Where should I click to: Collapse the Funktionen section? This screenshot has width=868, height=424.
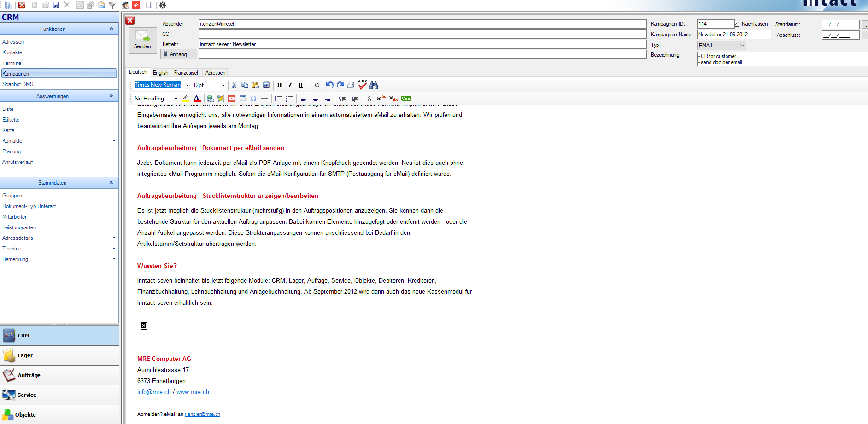pyautogui.click(x=111, y=29)
